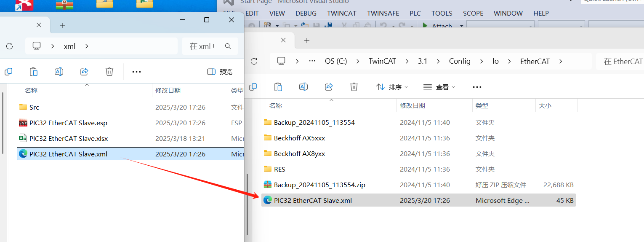This screenshot has height=242, width=644.
Task: Select RES folder
Action: point(418,169)
